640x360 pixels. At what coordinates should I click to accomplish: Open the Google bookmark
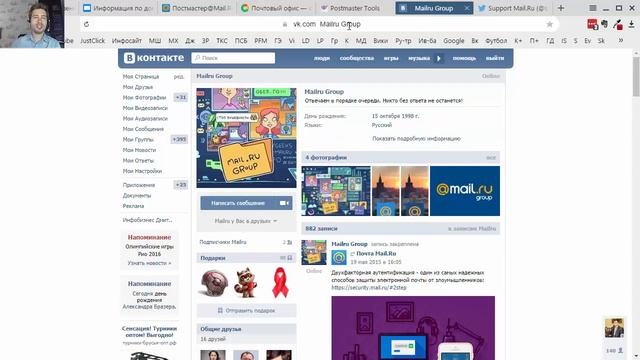[454, 41]
